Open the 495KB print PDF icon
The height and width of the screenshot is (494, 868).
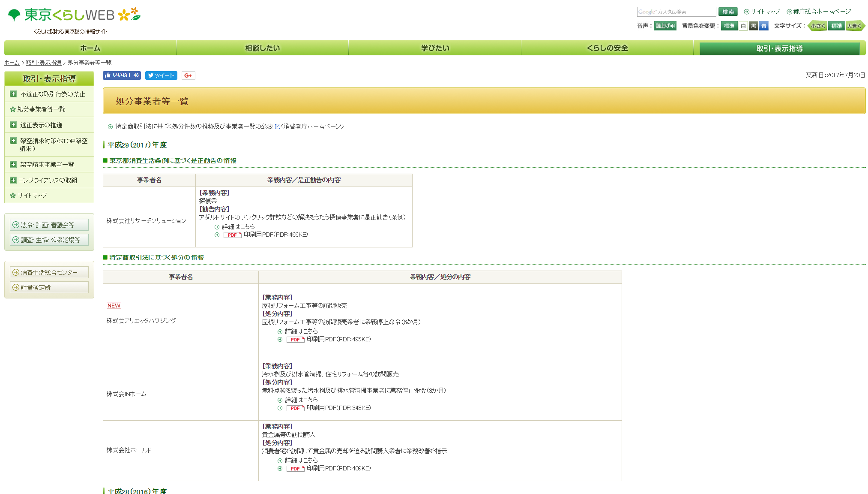[x=295, y=340]
